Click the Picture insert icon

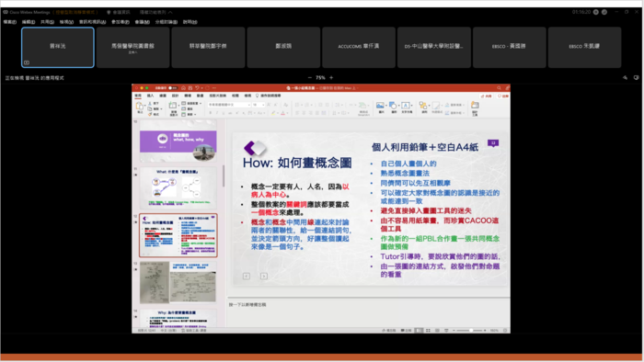pyautogui.click(x=380, y=106)
